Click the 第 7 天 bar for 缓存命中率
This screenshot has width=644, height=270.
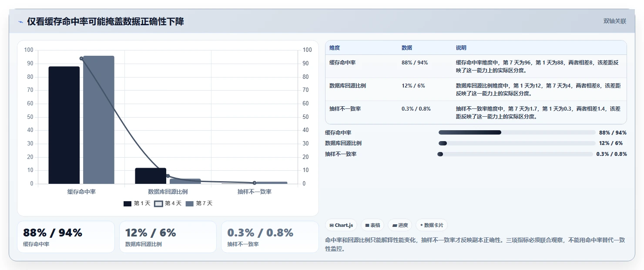tap(99, 120)
